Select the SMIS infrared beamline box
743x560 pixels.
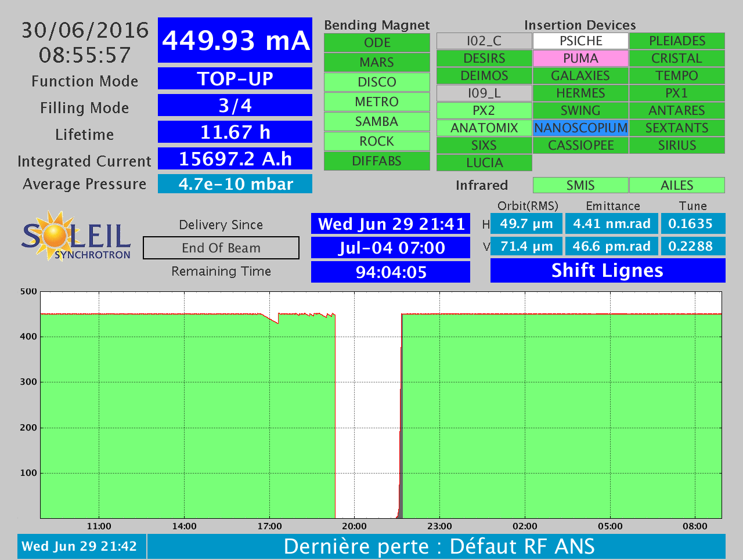click(580, 185)
